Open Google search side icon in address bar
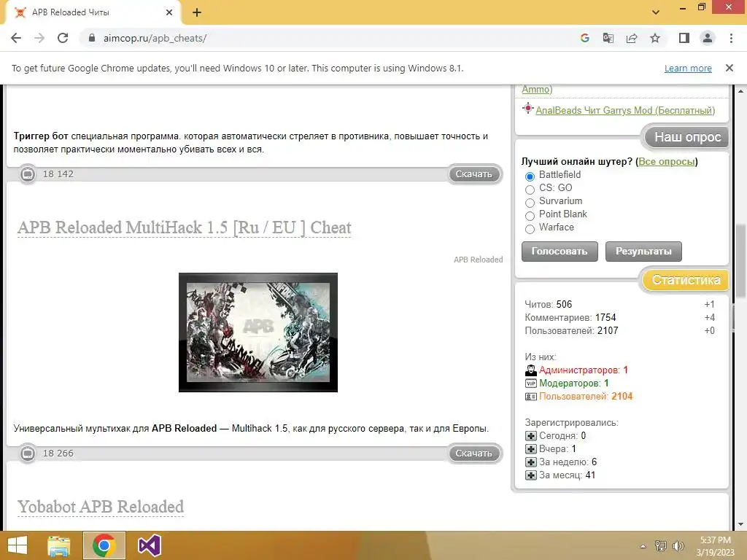 [x=585, y=38]
